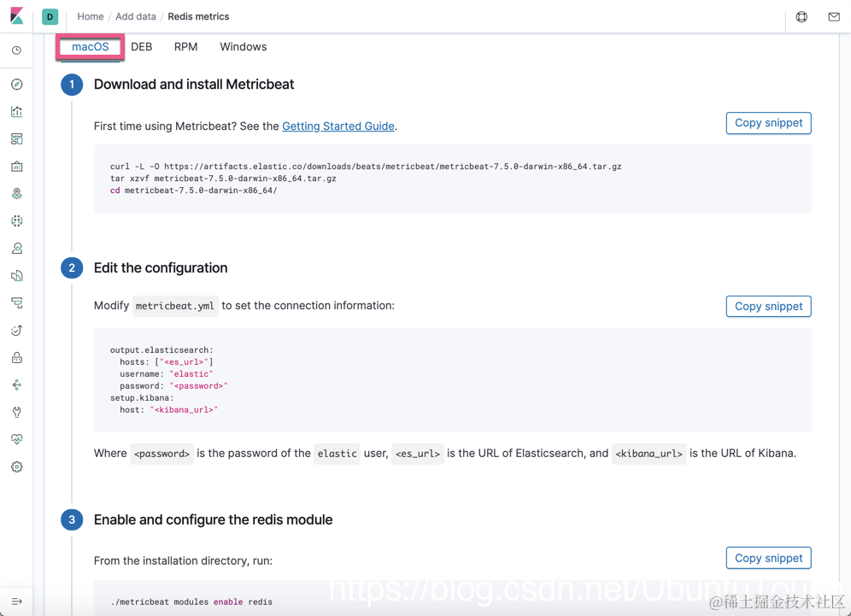Open Metrics infrastructure icon in sidebar
This screenshot has width=851, height=616.
[x=17, y=248]
